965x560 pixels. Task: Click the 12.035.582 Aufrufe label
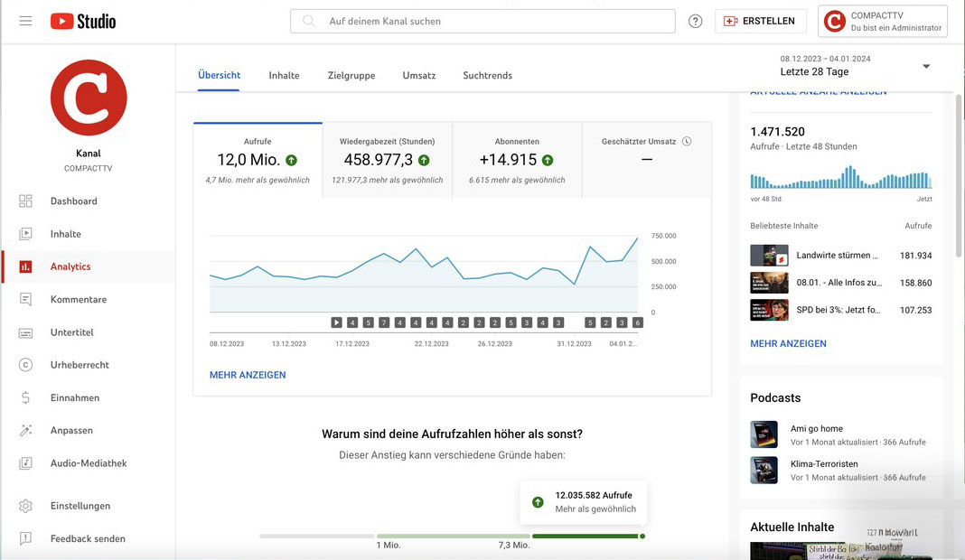594,495
